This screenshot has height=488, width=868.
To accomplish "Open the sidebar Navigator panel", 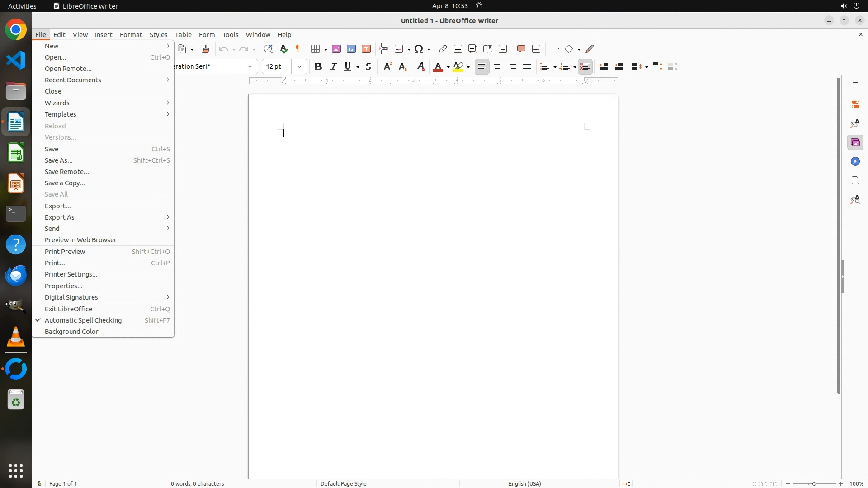I will click(x=855, y=162).
